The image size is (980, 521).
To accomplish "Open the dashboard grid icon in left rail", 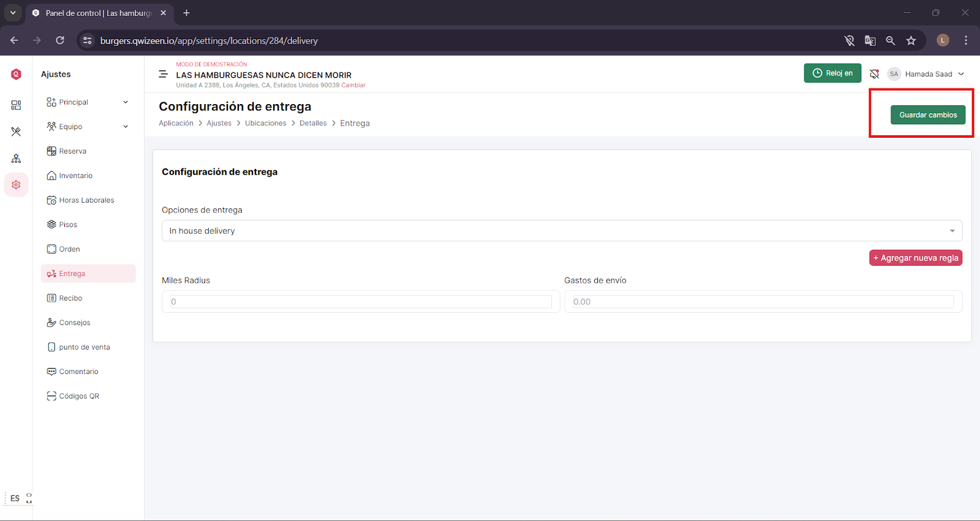I will coord(16,105).
